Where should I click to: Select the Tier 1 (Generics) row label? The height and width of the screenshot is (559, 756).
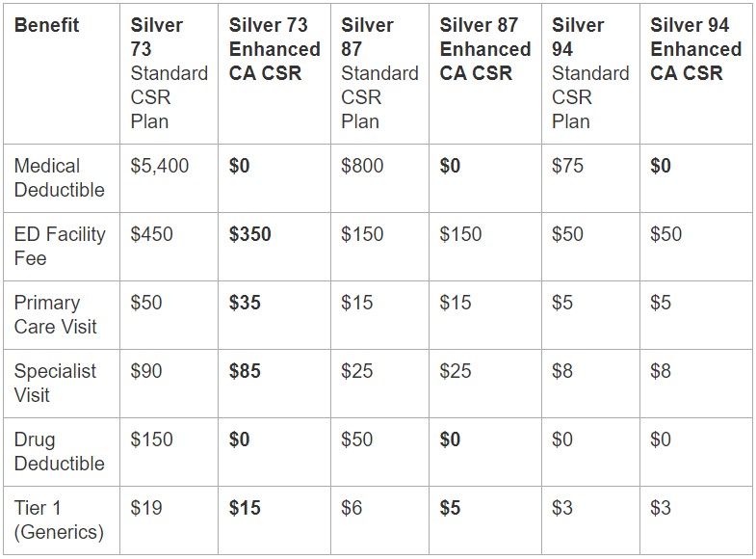click(x=59, y=519)
